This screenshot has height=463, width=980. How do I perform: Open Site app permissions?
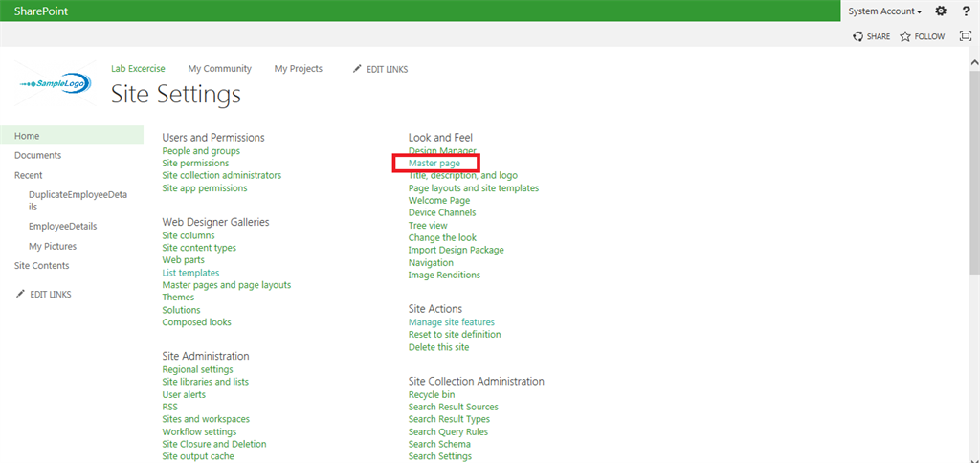[205, 188]
